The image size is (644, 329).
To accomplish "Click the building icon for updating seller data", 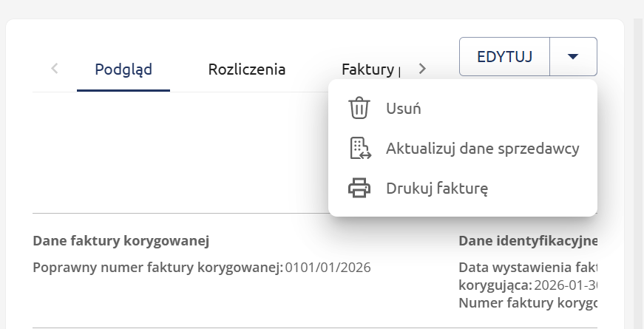I will (359, 149).
